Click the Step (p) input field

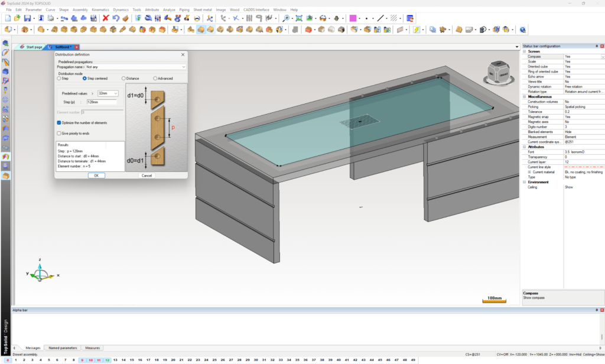(x=101, y=102)
